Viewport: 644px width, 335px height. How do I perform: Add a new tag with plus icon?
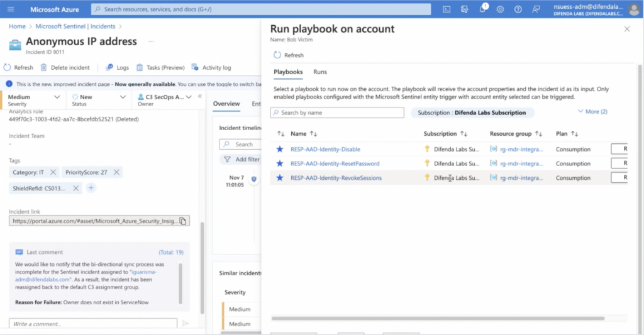coord(91,188)
